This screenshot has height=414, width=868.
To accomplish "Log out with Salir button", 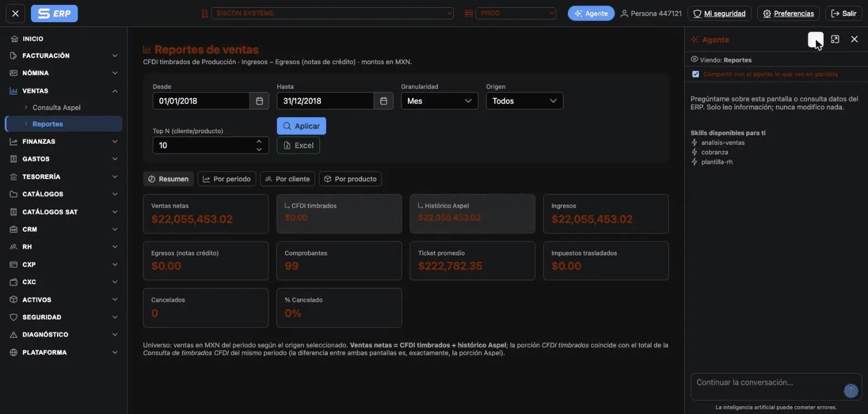I will pyautogui.click(x=844, y=13).
